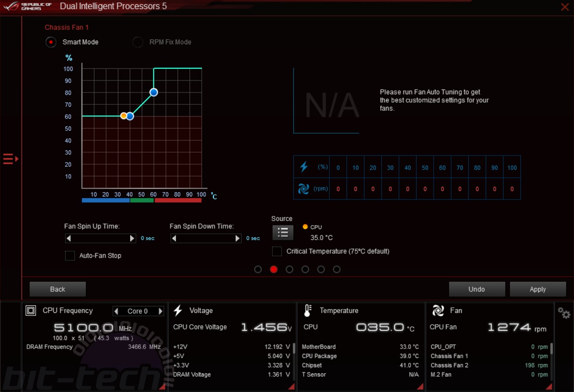Open the red side menu expander
The width and height of the screenshot is (574, 392).
coord(10,159)
